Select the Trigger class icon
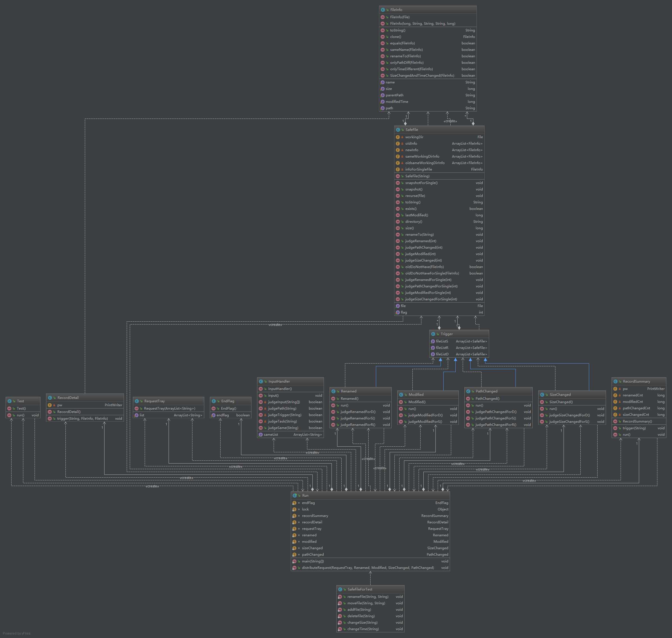Screen dimensions: 672x638 tap(433, 334)
